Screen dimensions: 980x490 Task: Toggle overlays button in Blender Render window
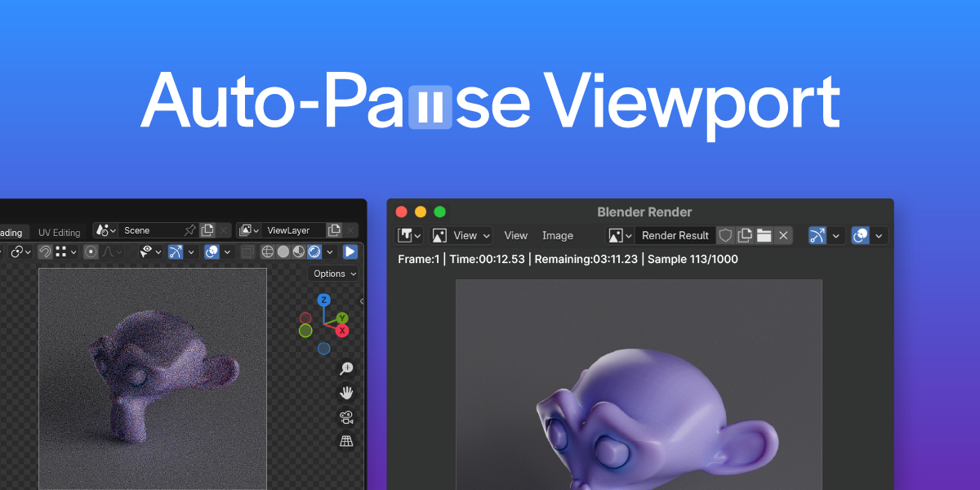(861, 235)
